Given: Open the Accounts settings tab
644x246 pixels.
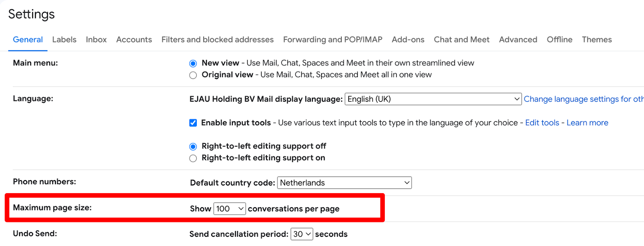Looking at the screenshot, I should (x=134, y=40).
